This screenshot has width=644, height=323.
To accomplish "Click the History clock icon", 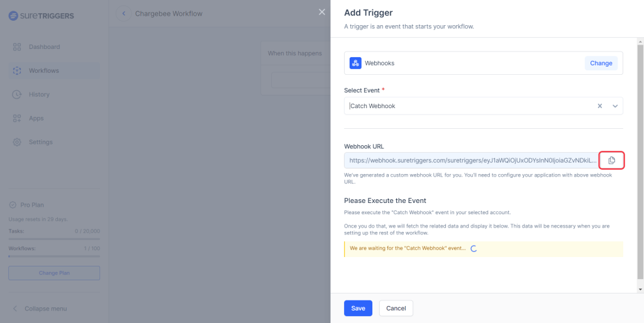I will 17,94.
